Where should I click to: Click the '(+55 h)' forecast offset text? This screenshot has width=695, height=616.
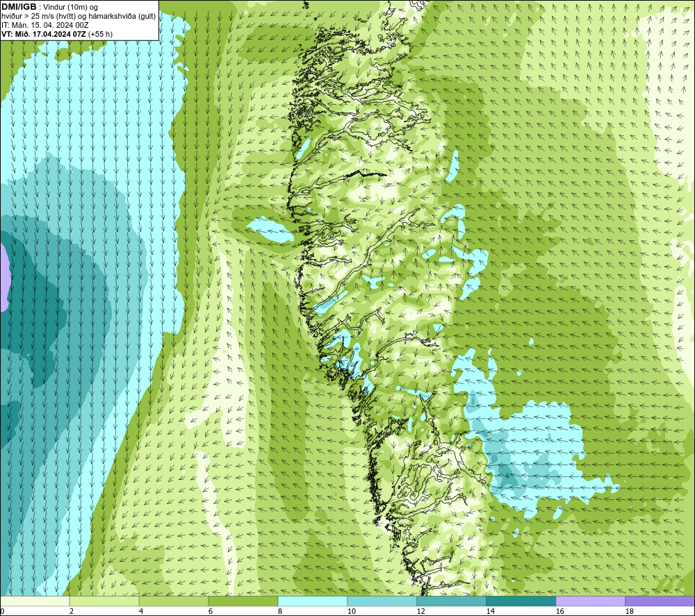[x=101, y=34]
